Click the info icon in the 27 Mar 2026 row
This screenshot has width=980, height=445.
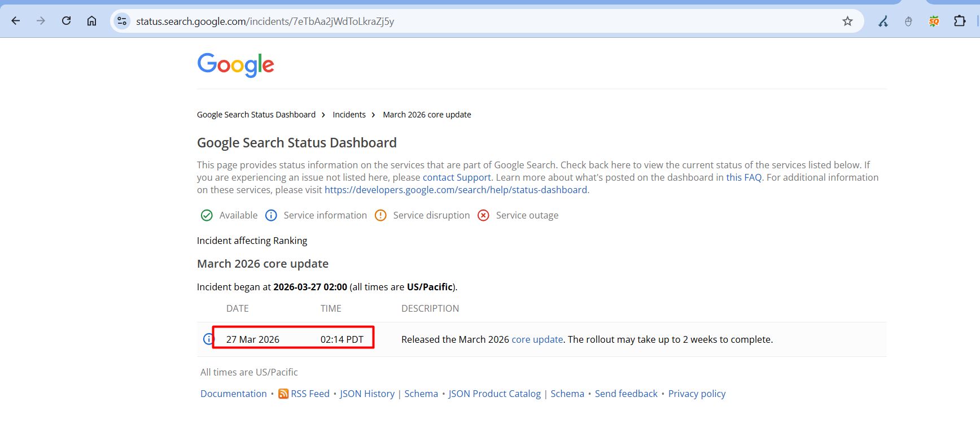pyautogui.click(x=208, y=339)
